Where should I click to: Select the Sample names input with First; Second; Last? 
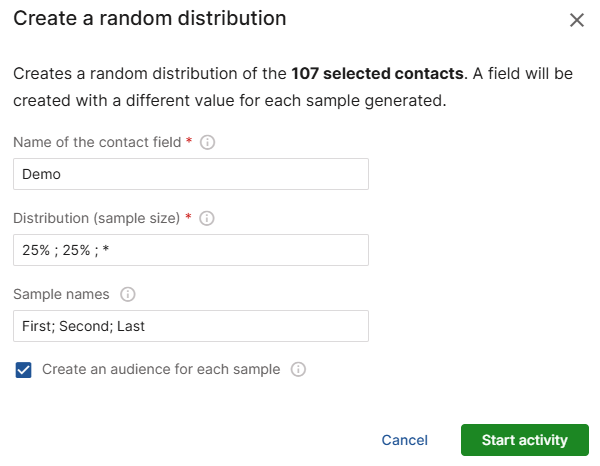[x=191, y=326]
